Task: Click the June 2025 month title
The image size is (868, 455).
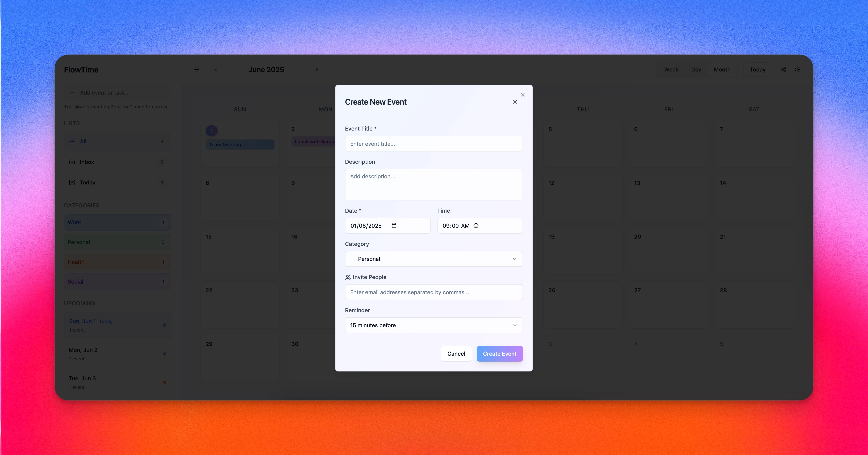Action: click(266, 69)
